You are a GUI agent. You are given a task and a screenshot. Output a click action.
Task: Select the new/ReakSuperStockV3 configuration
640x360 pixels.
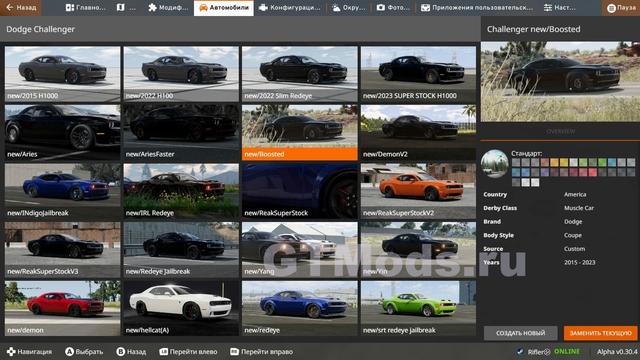pos(62,250)
